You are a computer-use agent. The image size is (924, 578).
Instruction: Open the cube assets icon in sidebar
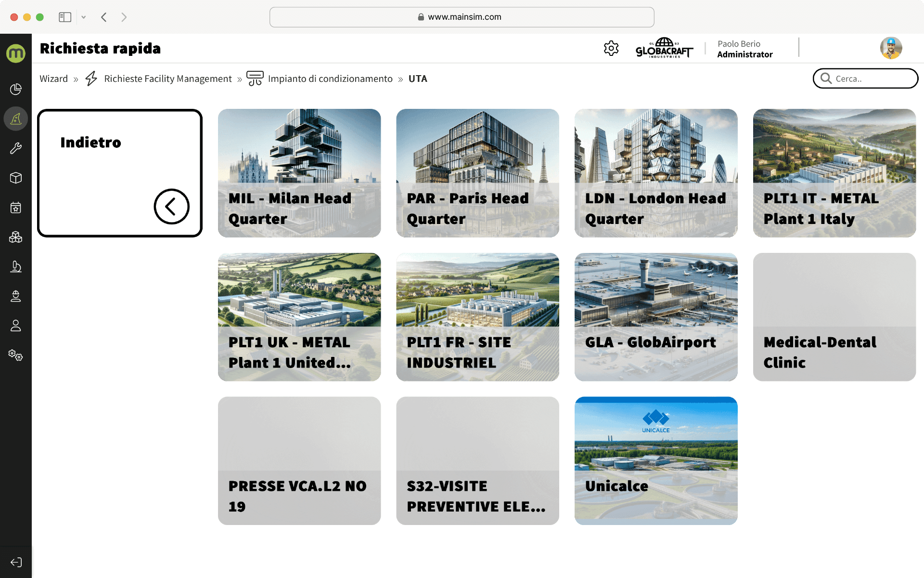16,178
